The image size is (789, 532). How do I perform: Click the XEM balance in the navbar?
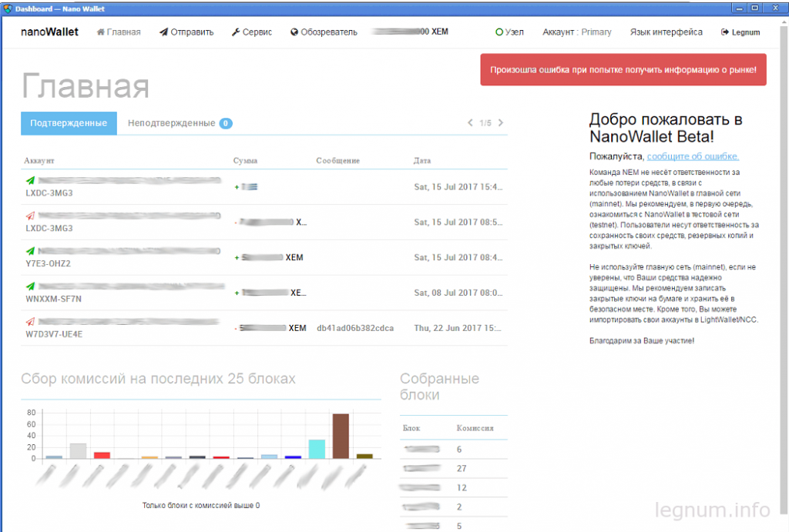click(x=410, y=32)
